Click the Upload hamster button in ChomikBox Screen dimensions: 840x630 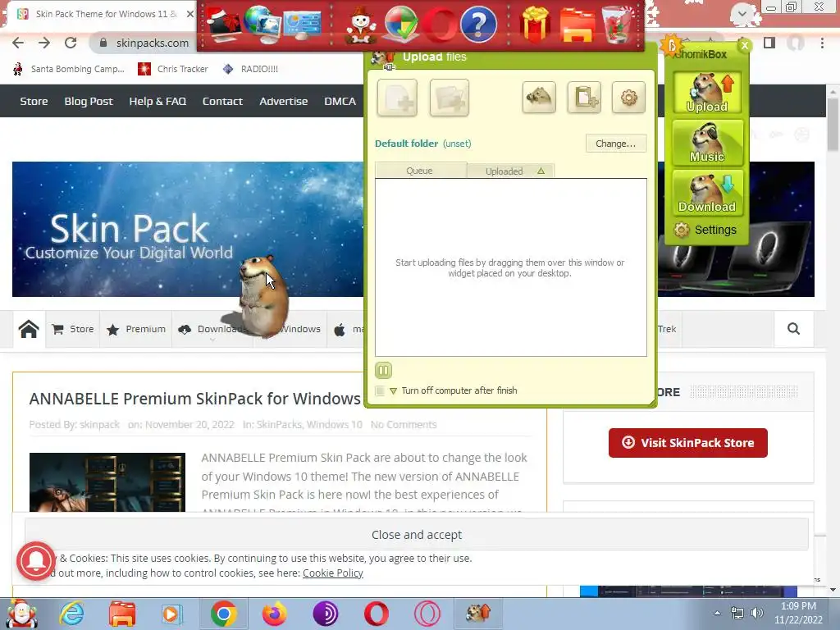click(707, 93)
